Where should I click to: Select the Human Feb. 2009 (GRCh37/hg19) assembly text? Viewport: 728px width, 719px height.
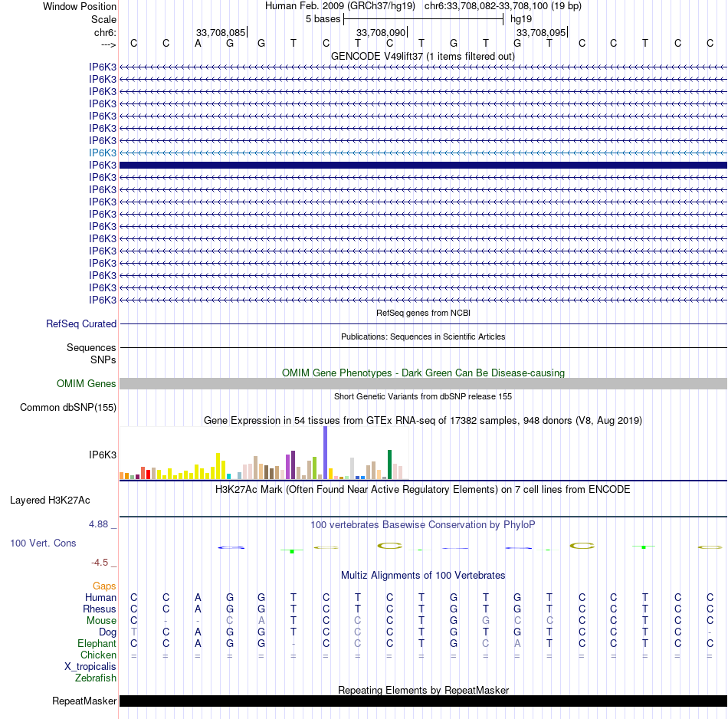tap(340, 6)
